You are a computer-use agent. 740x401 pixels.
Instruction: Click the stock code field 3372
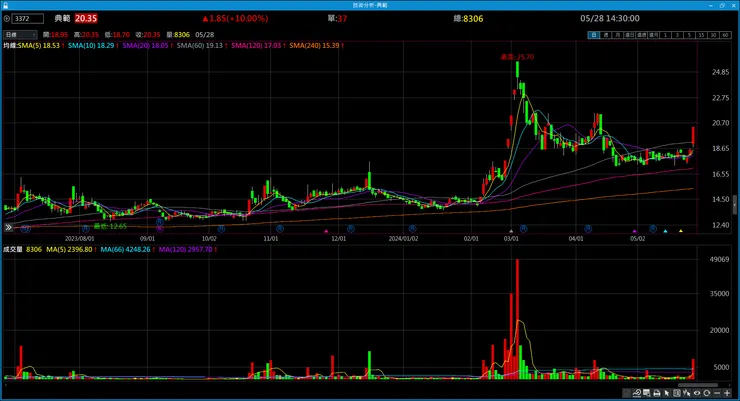point(28,19)
